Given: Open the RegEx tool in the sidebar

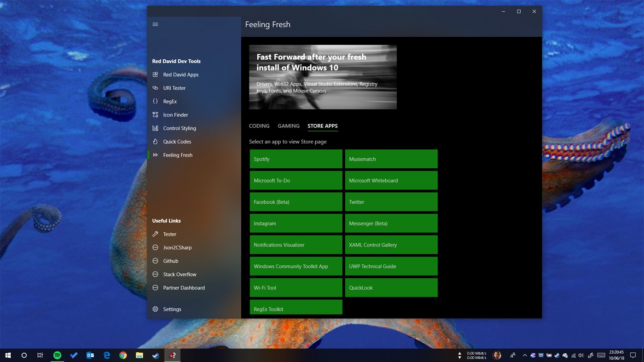Looking at the screenshot, I should pyautogui.click(x=194, y=101).
